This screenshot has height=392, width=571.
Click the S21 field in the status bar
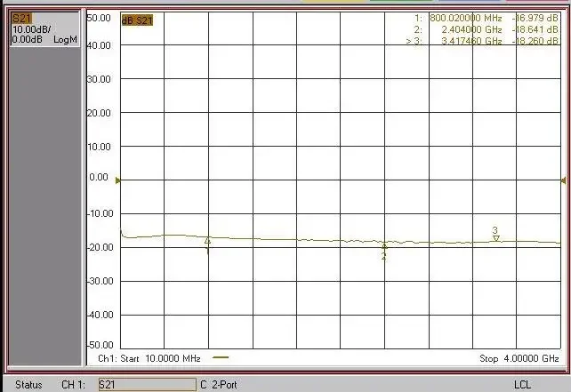tap(147, 385)
